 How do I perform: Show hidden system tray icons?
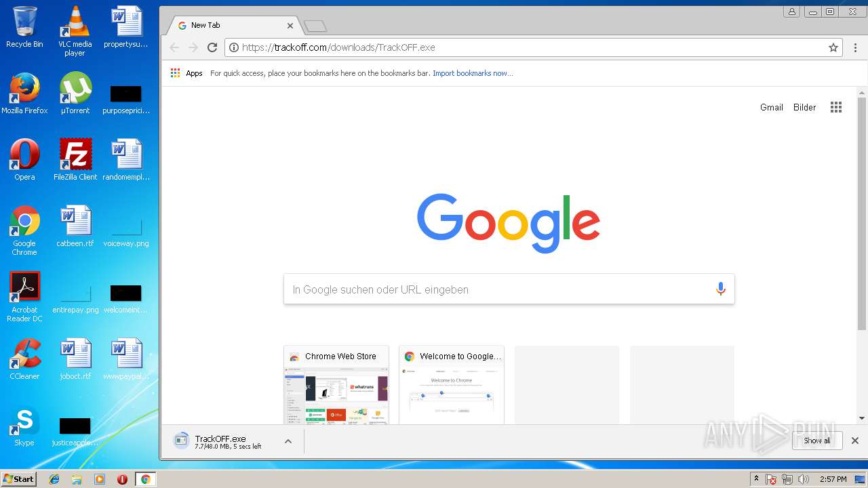[756, 479]
